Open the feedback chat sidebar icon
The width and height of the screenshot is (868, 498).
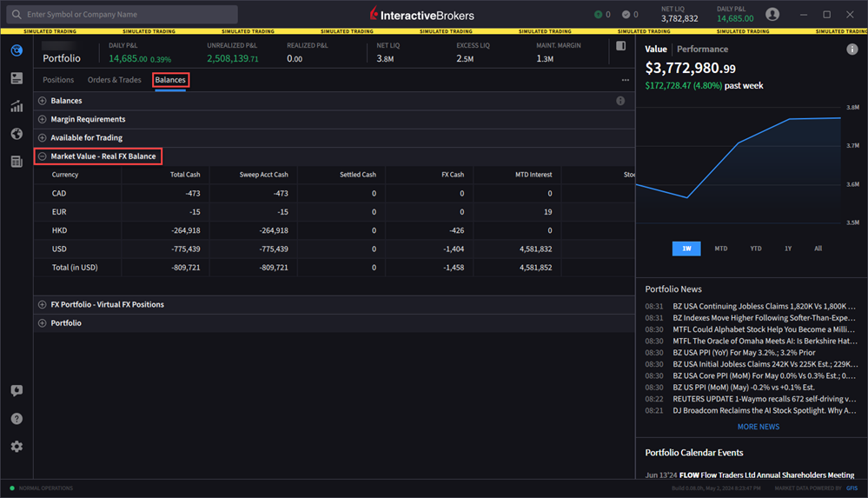(17, 390)
